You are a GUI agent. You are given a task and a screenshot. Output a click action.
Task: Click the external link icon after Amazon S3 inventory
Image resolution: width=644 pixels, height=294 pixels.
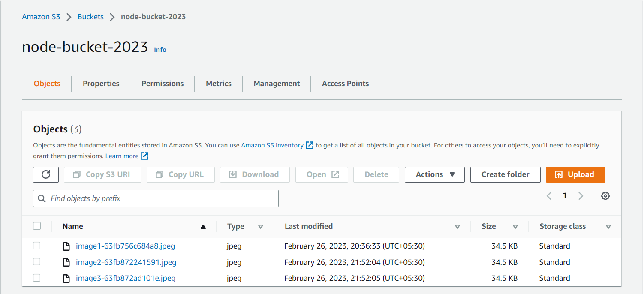point(310,145)
